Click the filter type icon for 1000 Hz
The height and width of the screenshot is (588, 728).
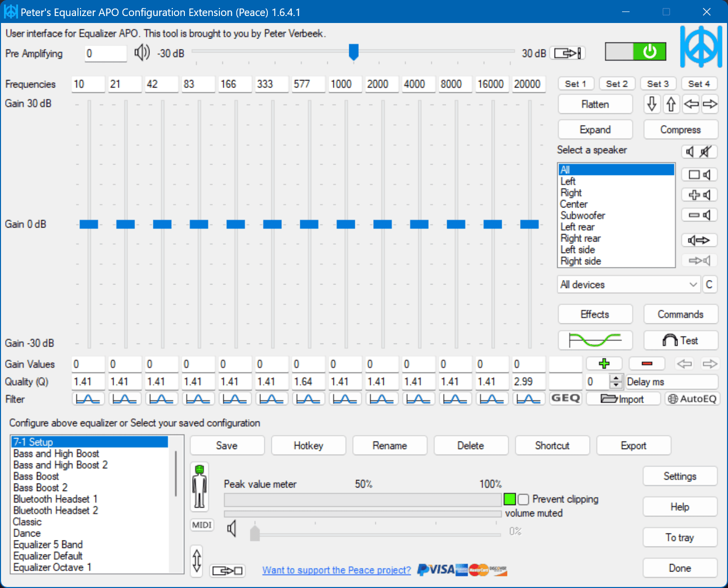click(345, 399)
